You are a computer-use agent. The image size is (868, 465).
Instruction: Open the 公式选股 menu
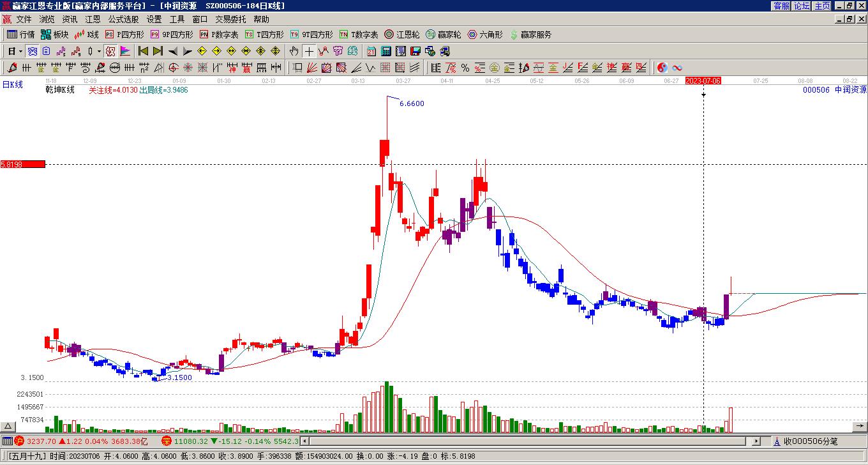click(x=123, y=20)
